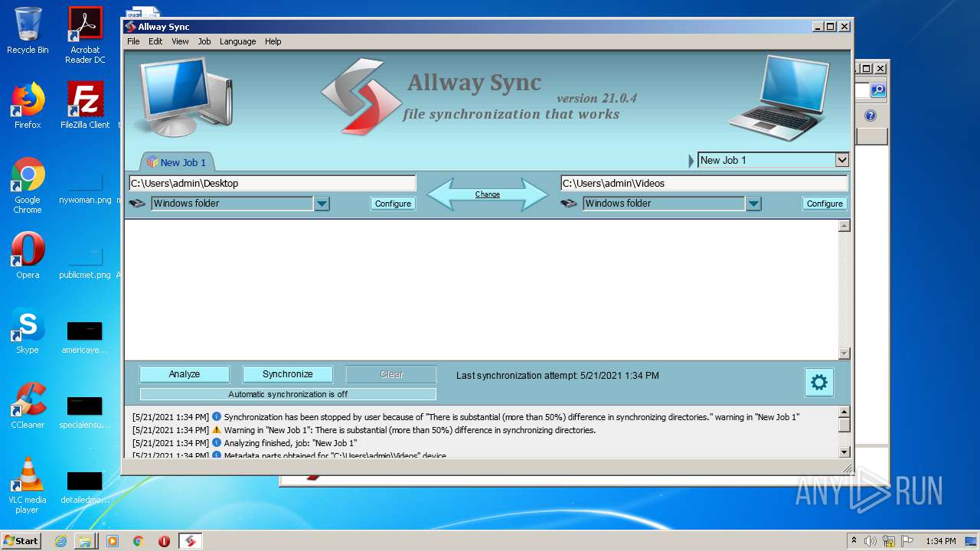Click the left drive icon beside Windows folder
The width and height of the screenshot is (980, 551).
(x=137, y=204)
